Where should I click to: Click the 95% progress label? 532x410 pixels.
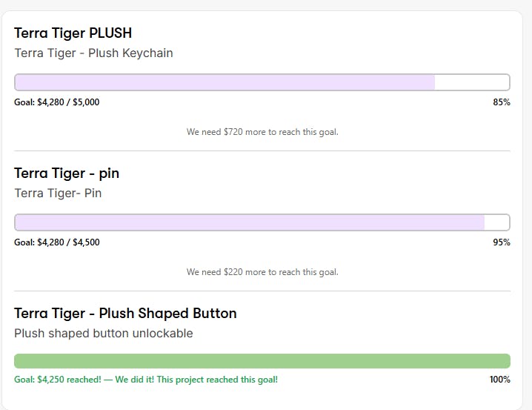click(x=501, y=242)
